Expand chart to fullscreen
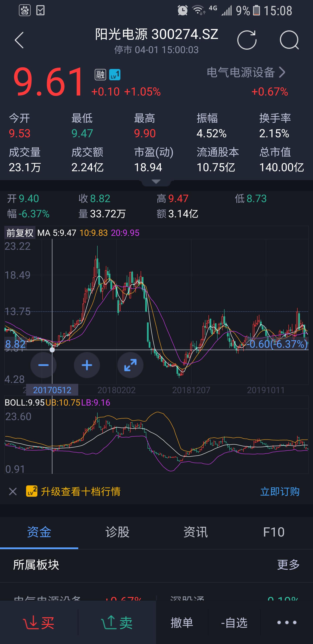The height and width of the screenshot is (644, 313). pyautogui.click(x=130, y=365)
